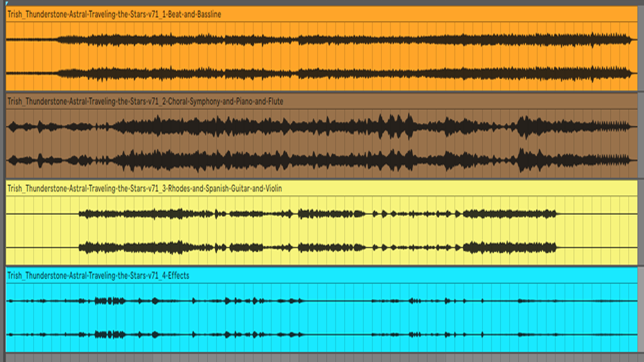Click the yellow Rhodes-and-Spanish-Guitar waveform
The height and width of the screenshot is (362, 644).
click(322, 230)
